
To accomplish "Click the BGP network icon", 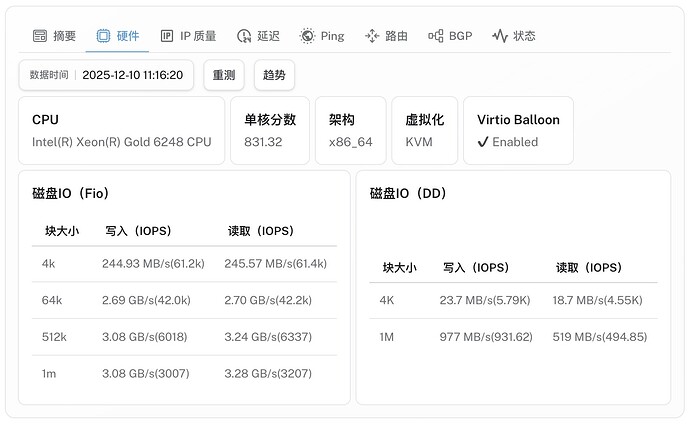I will pos(436,36).
